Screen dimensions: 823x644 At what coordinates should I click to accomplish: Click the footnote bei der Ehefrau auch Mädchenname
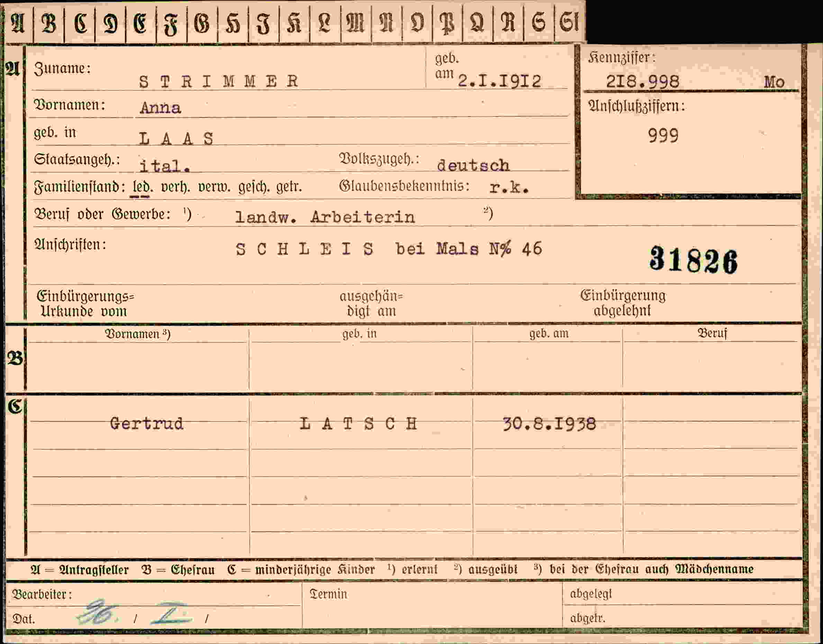652,569
